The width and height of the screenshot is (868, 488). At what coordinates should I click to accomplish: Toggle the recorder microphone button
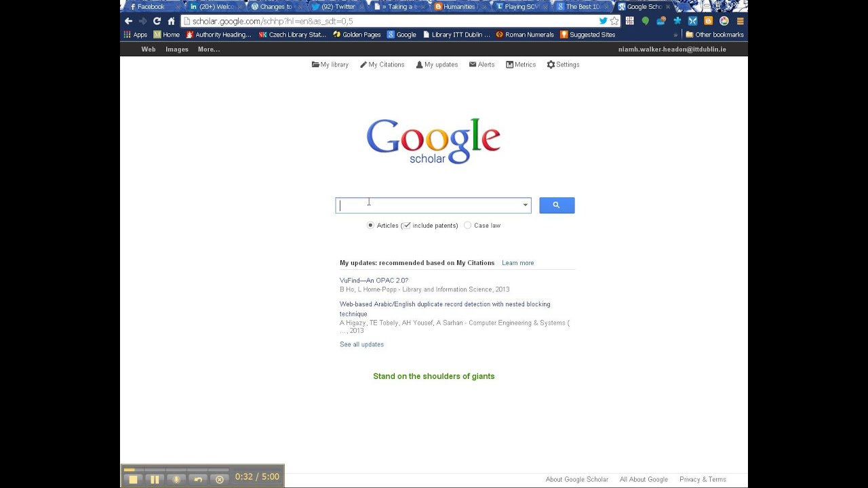(176, 479)
